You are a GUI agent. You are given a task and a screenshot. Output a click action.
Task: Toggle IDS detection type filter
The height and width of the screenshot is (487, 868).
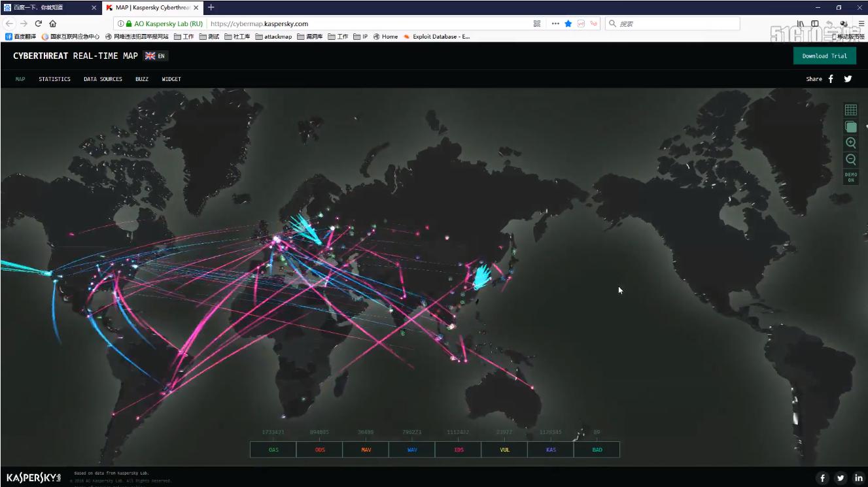459,450
